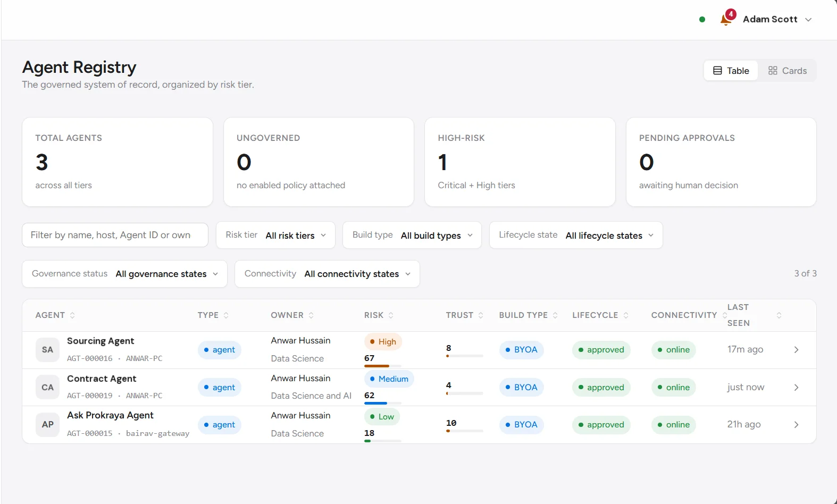Sort by the LIFECYCLE column
The width and height of the screenshot is (837, 504).
point(600,315)
